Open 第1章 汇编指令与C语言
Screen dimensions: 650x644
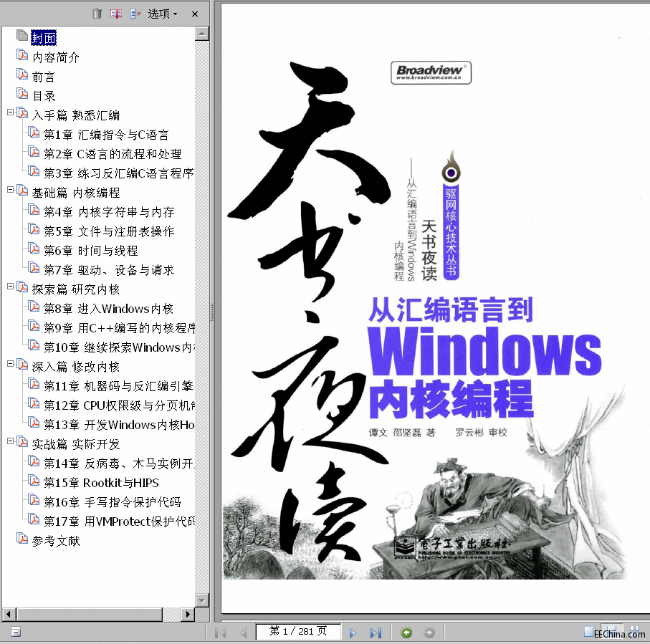(x=106, y=135)
